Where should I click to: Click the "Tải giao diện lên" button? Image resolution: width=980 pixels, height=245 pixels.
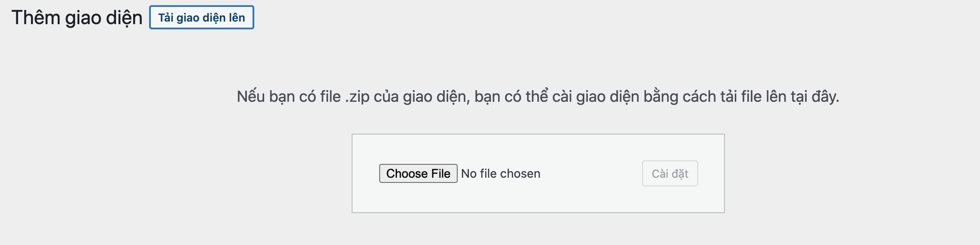201,18
